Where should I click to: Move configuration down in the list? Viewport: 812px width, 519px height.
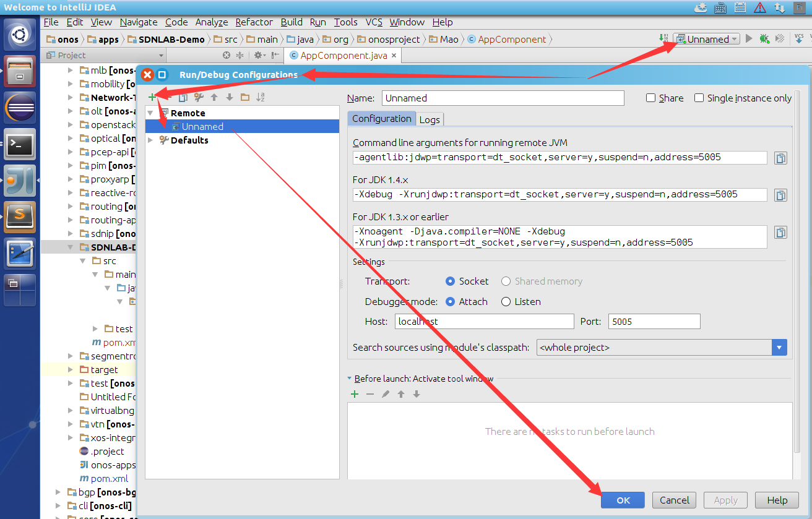click(230, 97)
